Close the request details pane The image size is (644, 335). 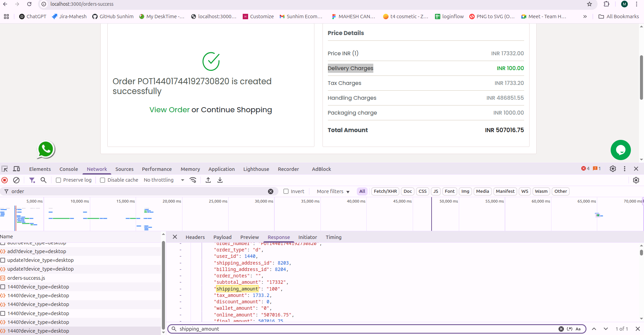(x=175, y=237)
